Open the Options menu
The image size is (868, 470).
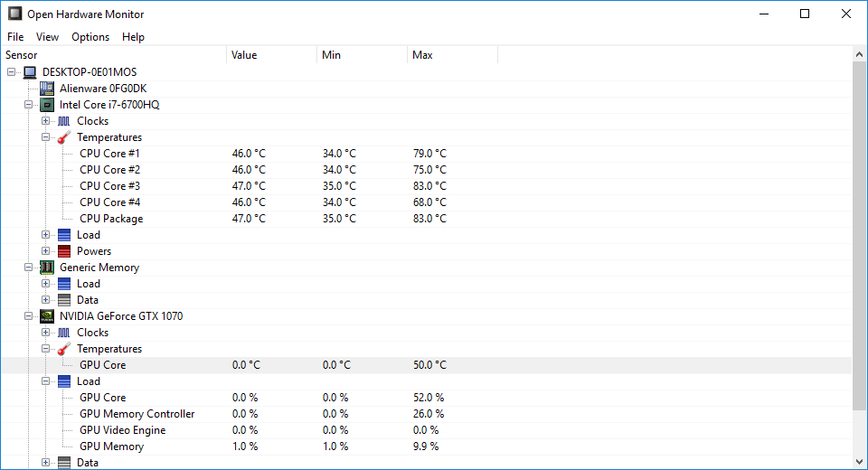(x=90, y=37)
